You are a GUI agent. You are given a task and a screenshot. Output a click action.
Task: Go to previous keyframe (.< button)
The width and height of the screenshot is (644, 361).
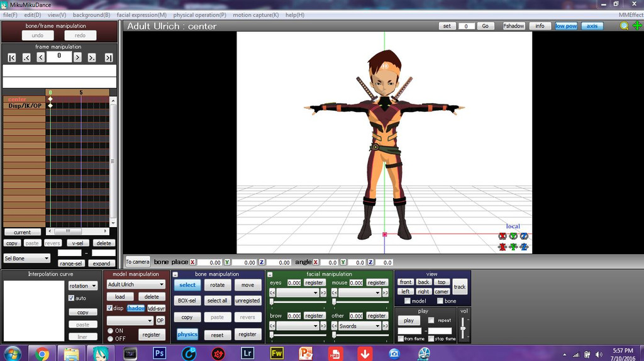click(26, 57)
